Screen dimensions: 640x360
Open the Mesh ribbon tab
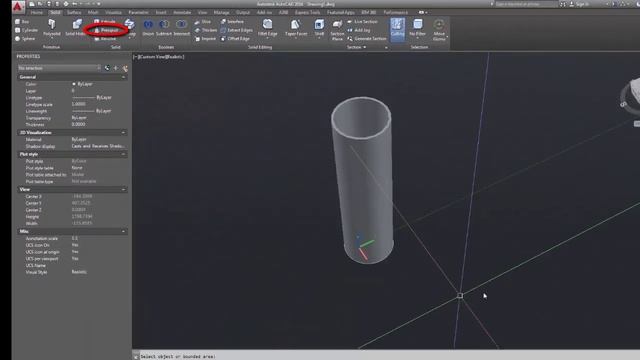coord(93,13)
